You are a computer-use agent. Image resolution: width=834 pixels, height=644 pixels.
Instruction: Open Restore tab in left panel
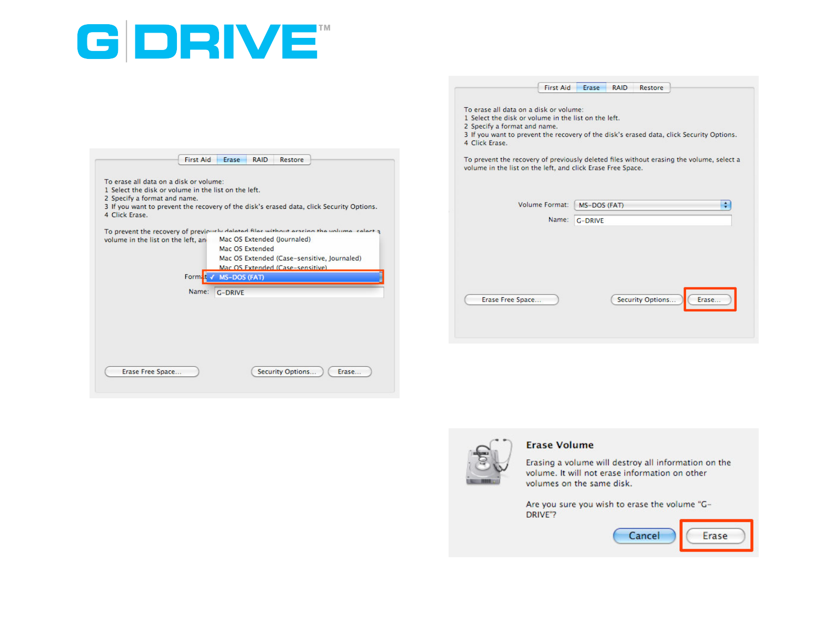click(x=292, y=160)
